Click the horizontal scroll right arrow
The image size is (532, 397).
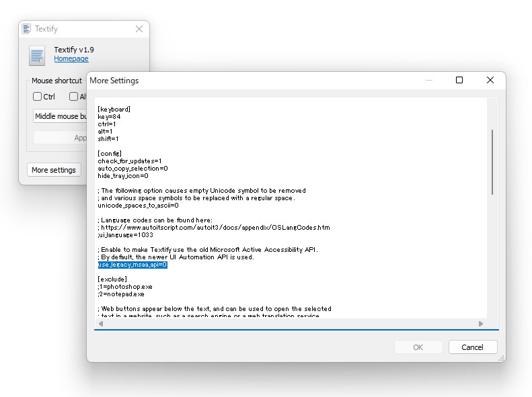481,324
